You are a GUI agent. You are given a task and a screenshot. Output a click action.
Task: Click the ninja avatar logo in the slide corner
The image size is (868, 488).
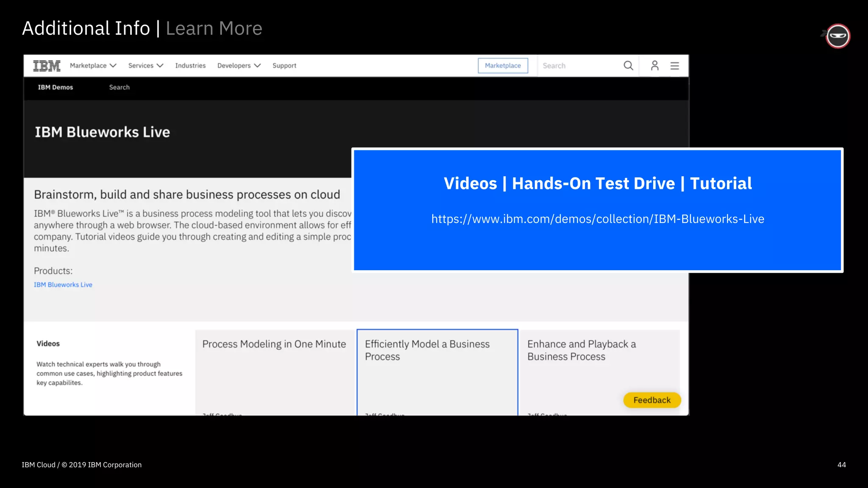click(x=837, y=36)
